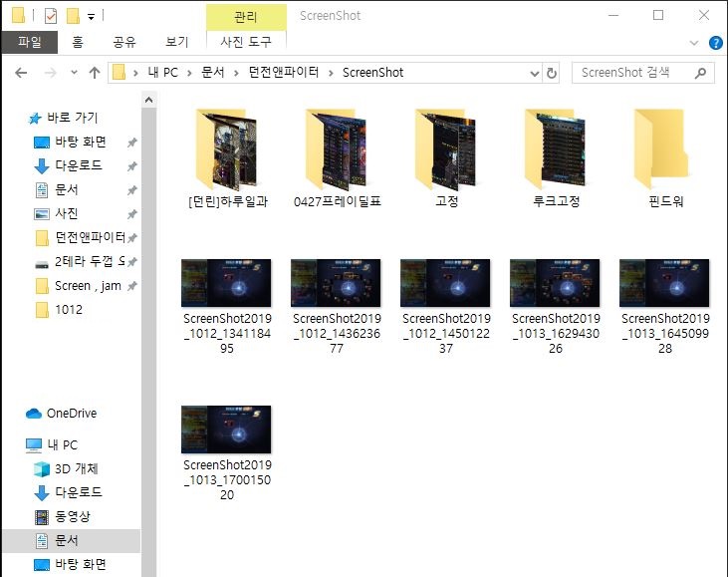Go up one folder level with the up arrow
This screenshot has width=728, height=577.
click(x=95, y=73)
